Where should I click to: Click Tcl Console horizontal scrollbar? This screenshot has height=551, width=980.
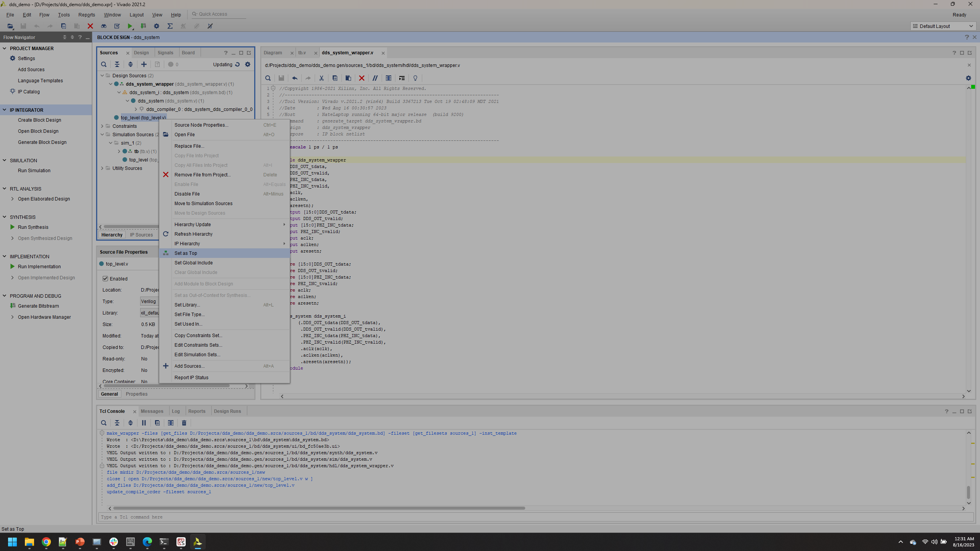pyautogui.click(x=318, y=508)
